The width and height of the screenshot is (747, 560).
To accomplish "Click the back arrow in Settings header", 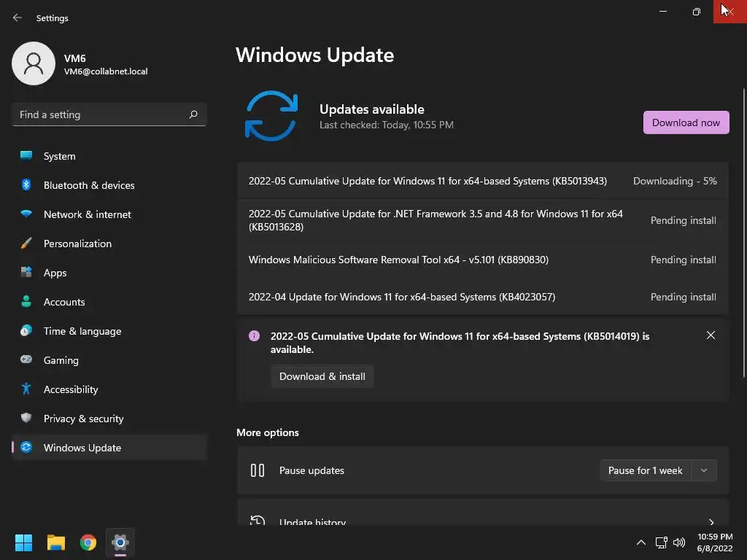I will (x=18, y=17).
